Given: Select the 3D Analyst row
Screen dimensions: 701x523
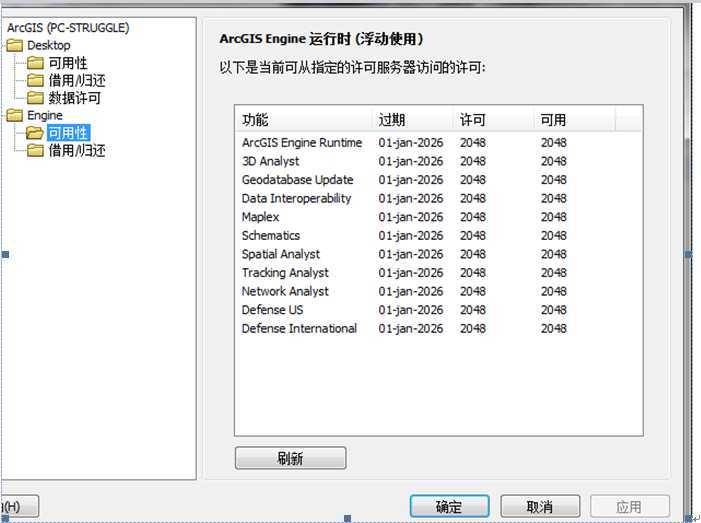Looking at the screenshot, I should 438,161.
